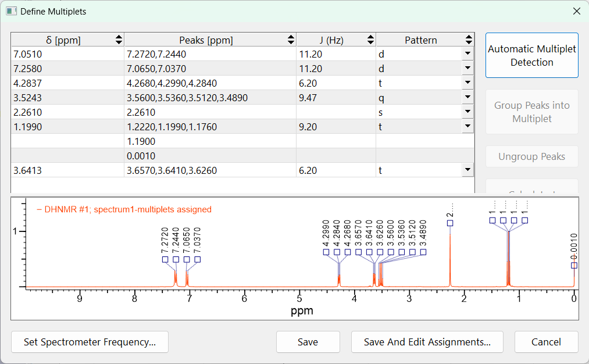This screenshot has height=364, width=589.
Task: Cancel the Define Multiplets dialog
Action: pos(546,342)
